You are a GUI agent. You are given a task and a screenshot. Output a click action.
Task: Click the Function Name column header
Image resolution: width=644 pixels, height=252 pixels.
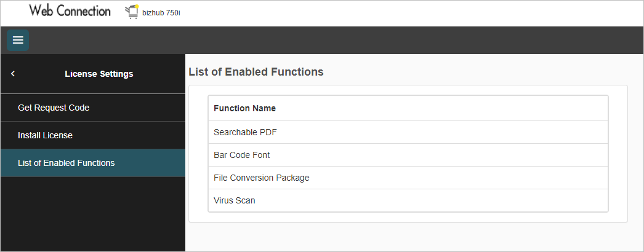click(x=245, y=108)
